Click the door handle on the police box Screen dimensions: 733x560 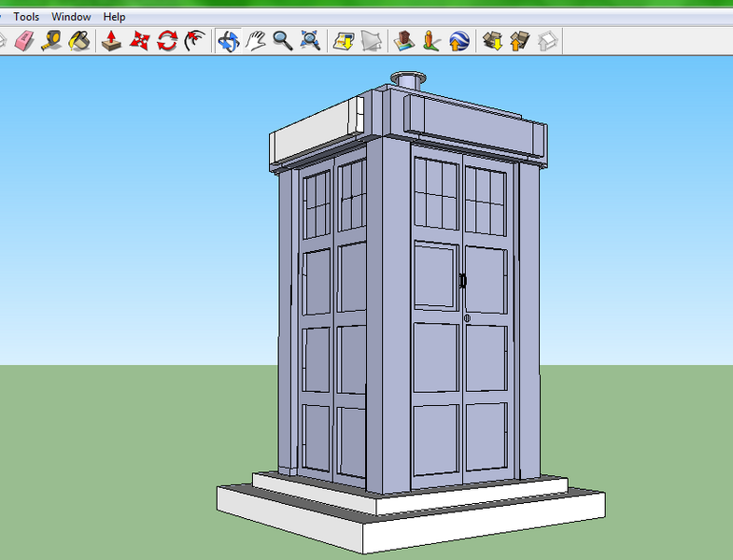pos(462,281)
